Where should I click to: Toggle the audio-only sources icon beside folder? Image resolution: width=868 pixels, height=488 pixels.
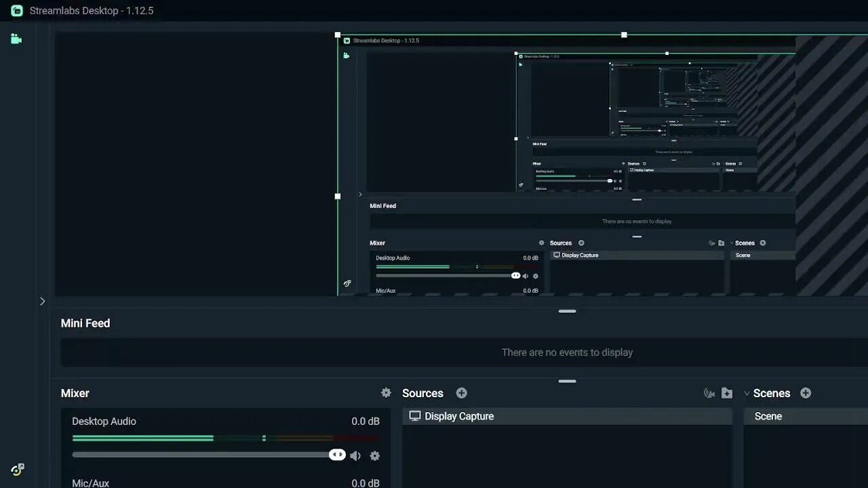[709, 393]
